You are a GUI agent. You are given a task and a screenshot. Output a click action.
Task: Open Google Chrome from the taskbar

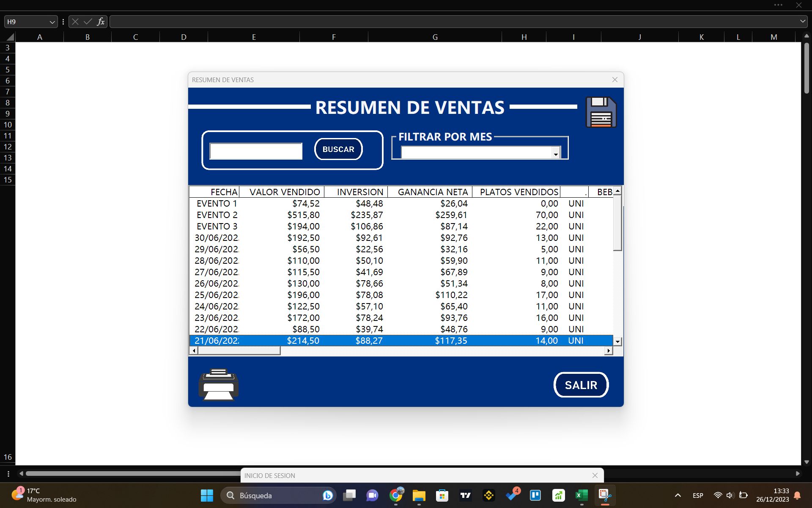pyautogui.click(x=396, y=495)
